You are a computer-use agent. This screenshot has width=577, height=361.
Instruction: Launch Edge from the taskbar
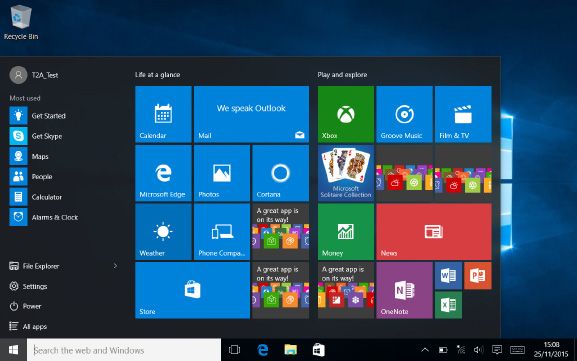262,350
